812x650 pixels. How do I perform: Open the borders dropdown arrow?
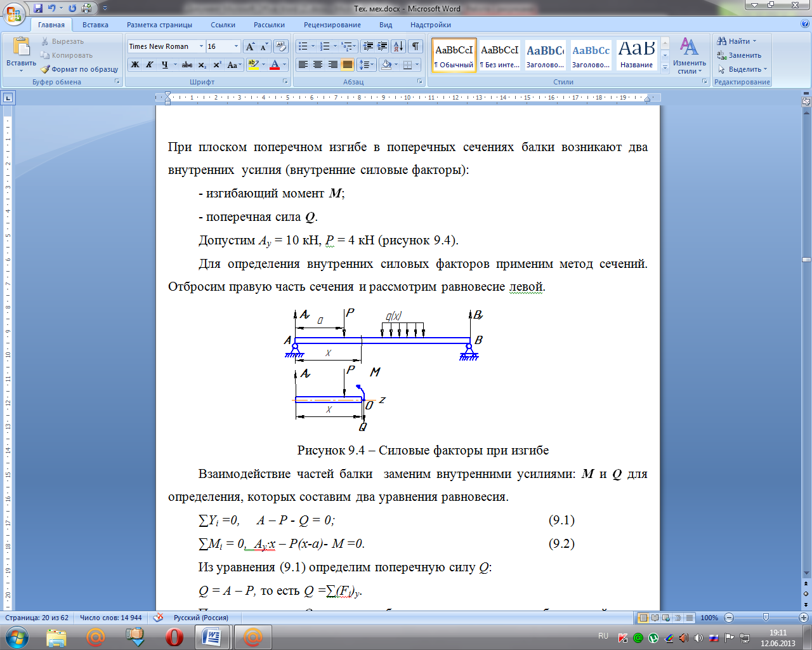point(417,65)
